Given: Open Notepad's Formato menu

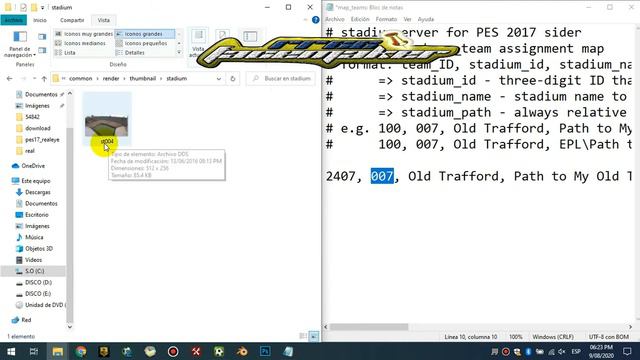Looking at the screenshot, I should tap(386, 19).
